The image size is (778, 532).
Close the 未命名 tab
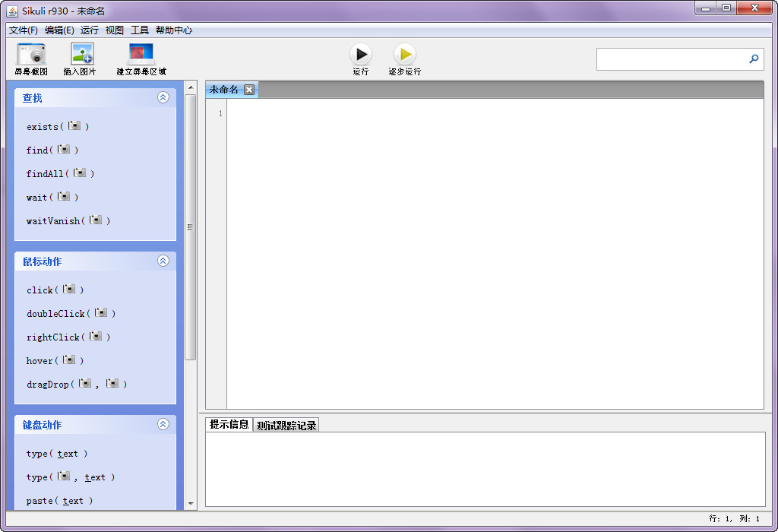(249, 90)
